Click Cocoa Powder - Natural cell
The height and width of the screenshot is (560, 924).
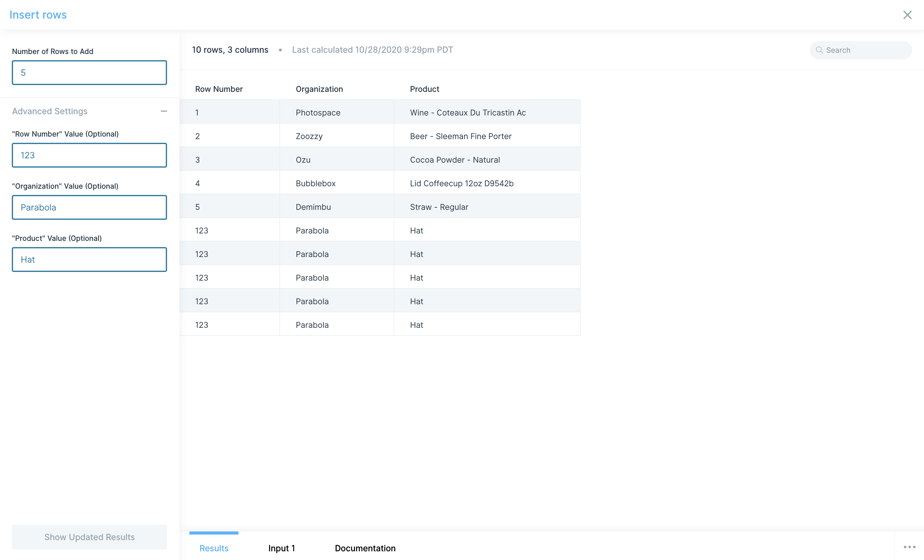pos(487,160)
